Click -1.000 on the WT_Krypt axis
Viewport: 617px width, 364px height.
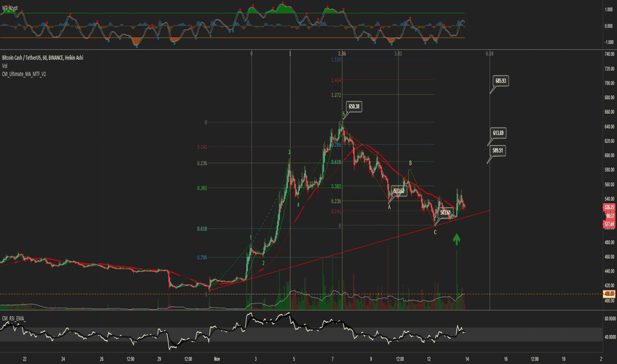pos(608,42)
